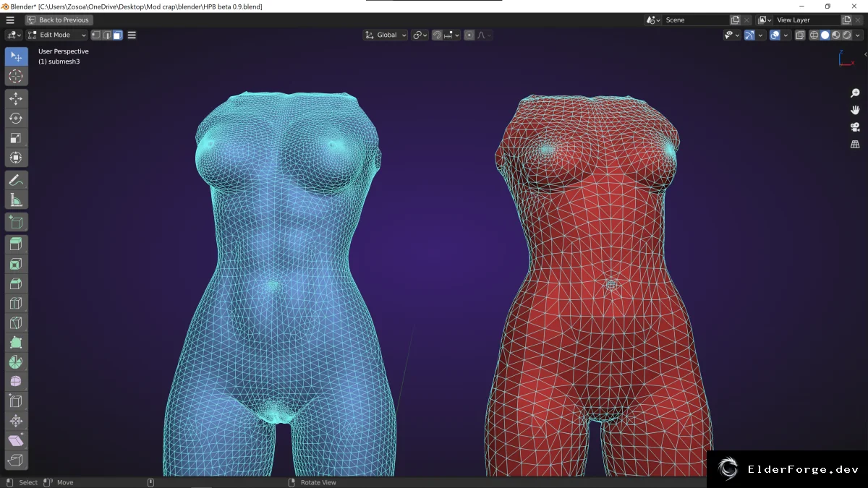Image resolution: width=868 pixels, height=488 pixels.
Task: Open the viewport header collapsed menu
Action: (x=132, y=35)
